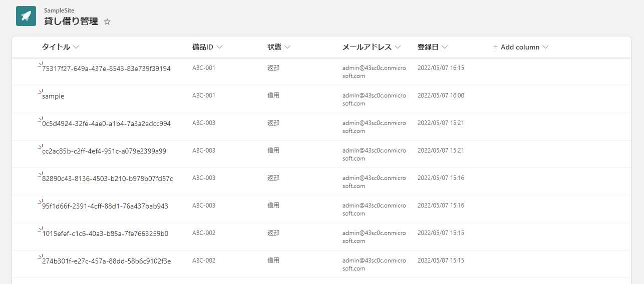Click the SampleSite rocket logo icon
The image size is (644, 284).
click(x=26, y=16)
